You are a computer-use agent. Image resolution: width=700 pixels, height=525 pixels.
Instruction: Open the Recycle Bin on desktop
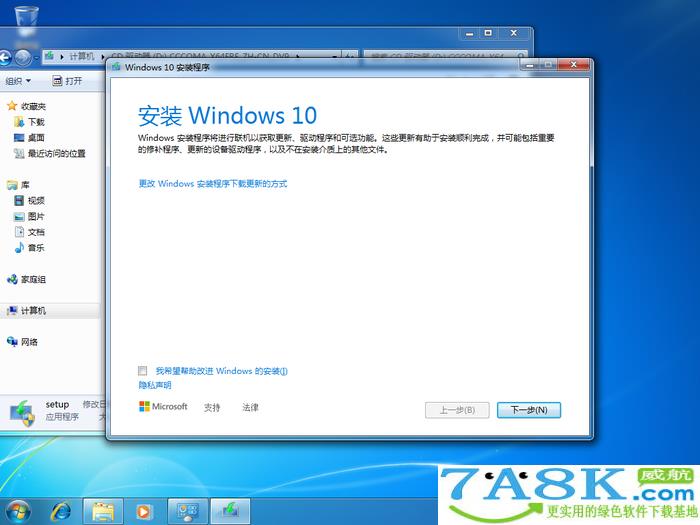(26, 21)
